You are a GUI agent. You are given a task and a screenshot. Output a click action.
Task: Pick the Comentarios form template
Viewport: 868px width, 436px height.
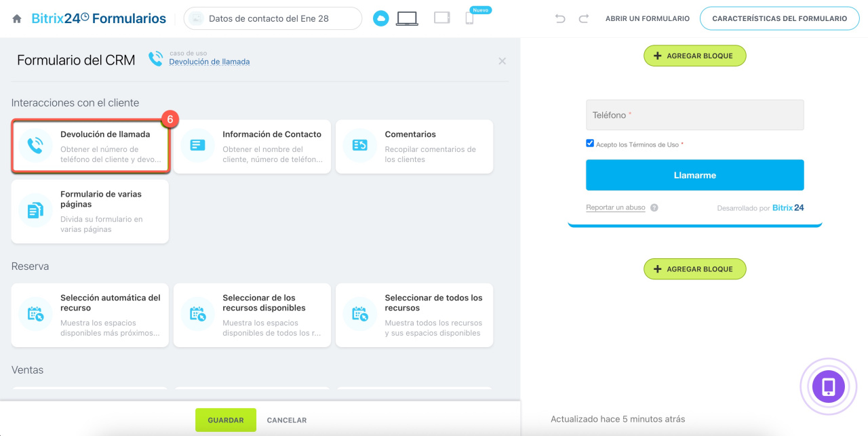point(414,146)
